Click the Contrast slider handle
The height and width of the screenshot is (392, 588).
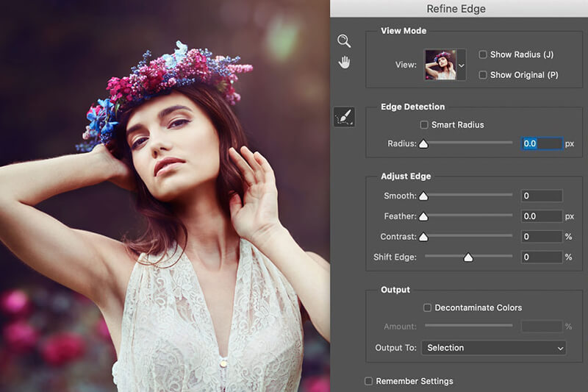click(423, 237)
